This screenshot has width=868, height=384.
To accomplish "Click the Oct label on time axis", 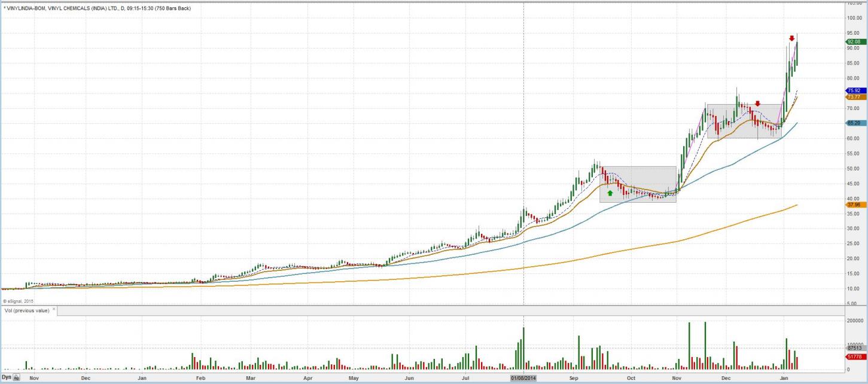I will tap(631, 379).
